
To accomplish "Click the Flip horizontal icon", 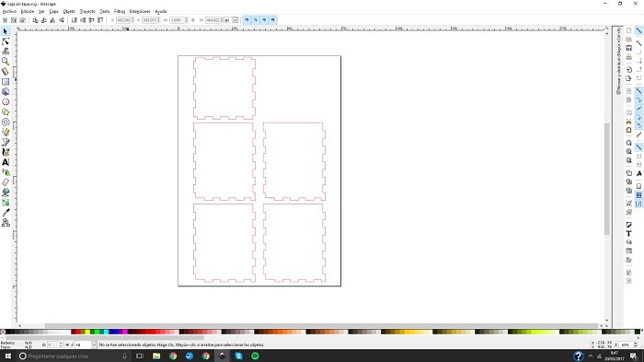I will coord(52,19).
